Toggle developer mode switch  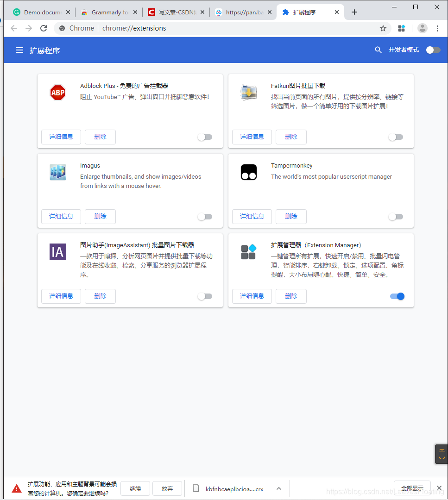[x=433, y=50]
